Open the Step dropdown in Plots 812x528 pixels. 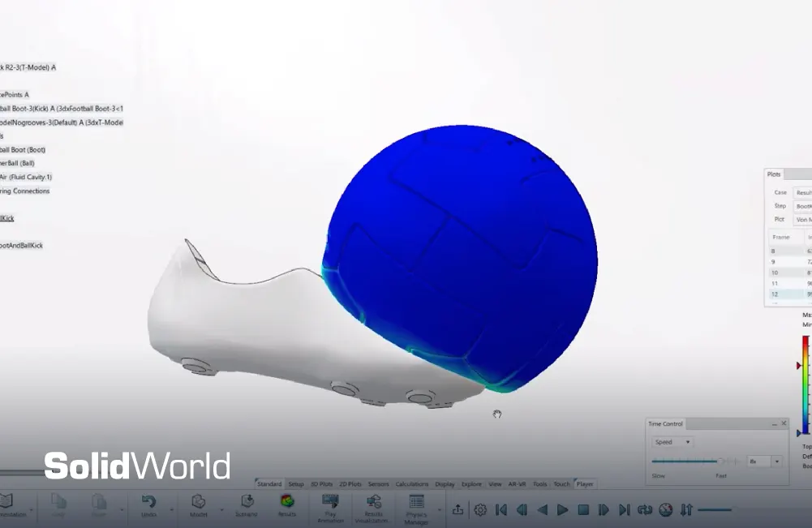coord(803,206)
